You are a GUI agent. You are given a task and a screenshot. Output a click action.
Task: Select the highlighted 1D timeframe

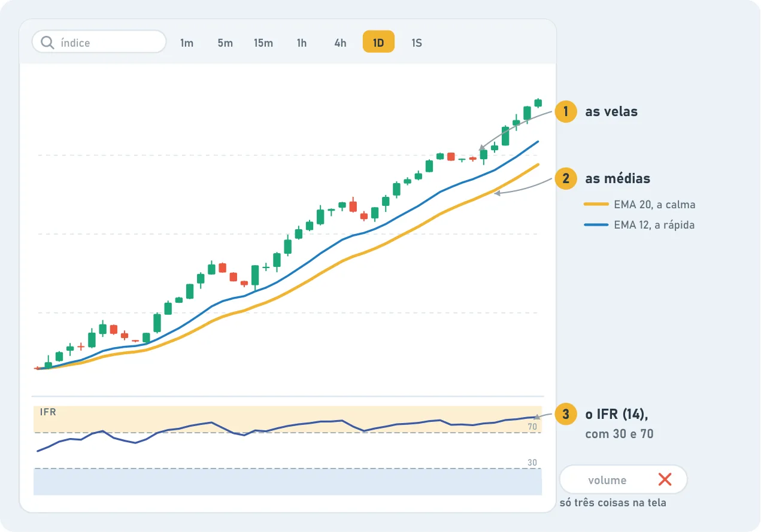pos(378,42)
